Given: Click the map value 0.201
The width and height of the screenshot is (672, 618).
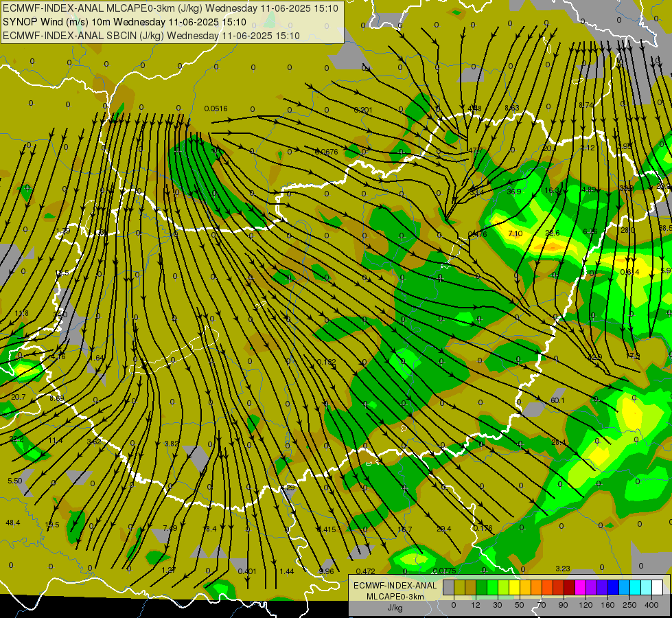Looking at the screenshot, I should point(363,111).
